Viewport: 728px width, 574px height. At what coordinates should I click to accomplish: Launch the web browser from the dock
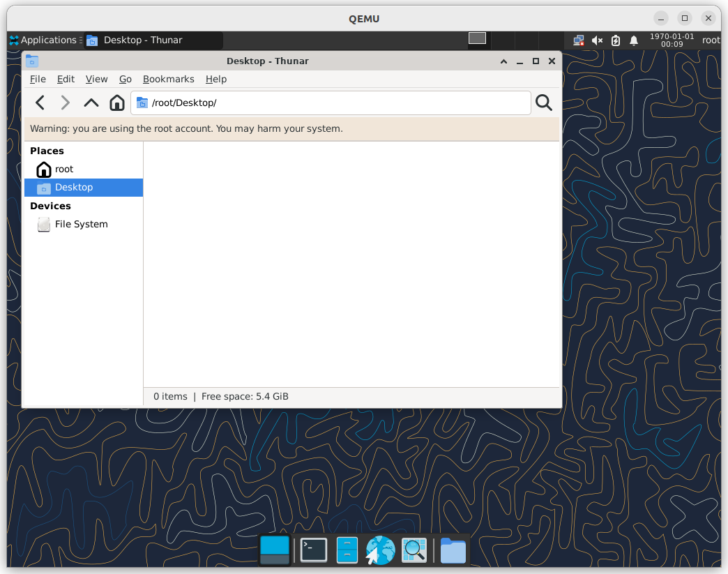[x=380, y=550]
